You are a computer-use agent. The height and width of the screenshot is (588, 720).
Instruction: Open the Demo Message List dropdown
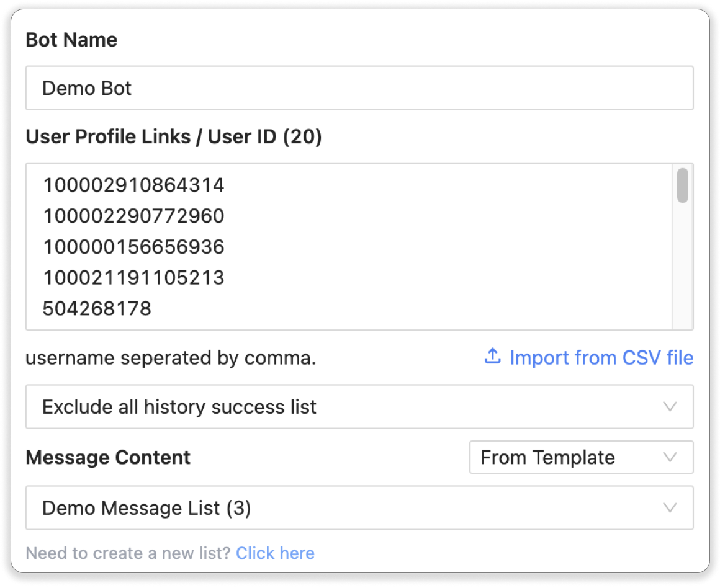pos(359,507)
